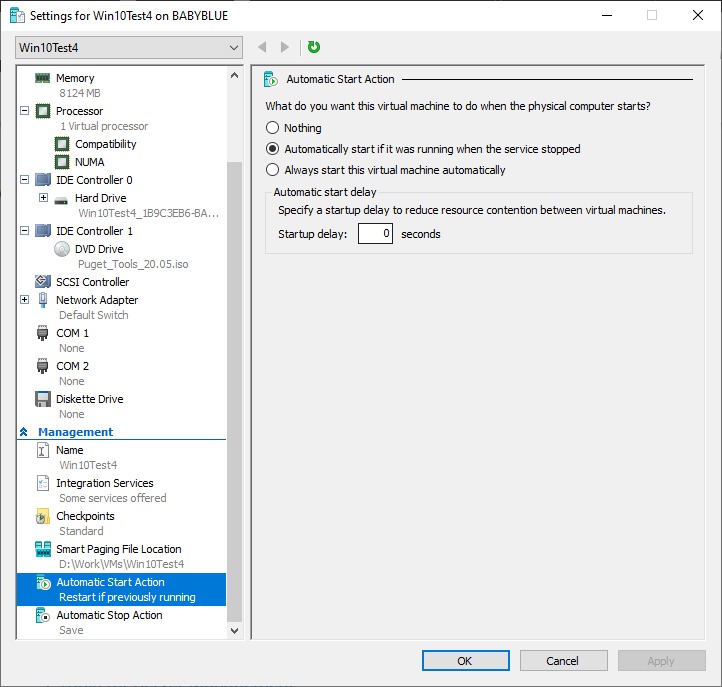Select the Nothing radio button

(273, 128)
